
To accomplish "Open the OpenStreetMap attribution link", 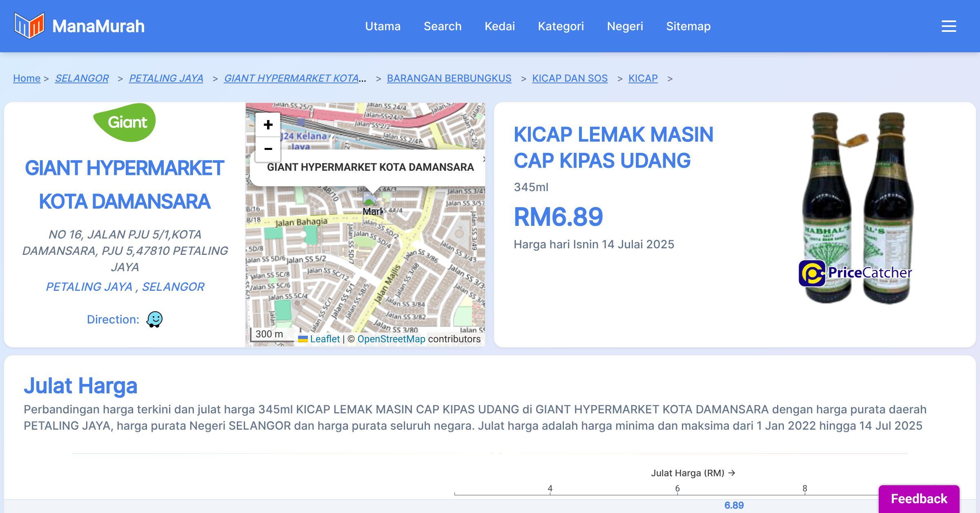I will coord(391,339).
